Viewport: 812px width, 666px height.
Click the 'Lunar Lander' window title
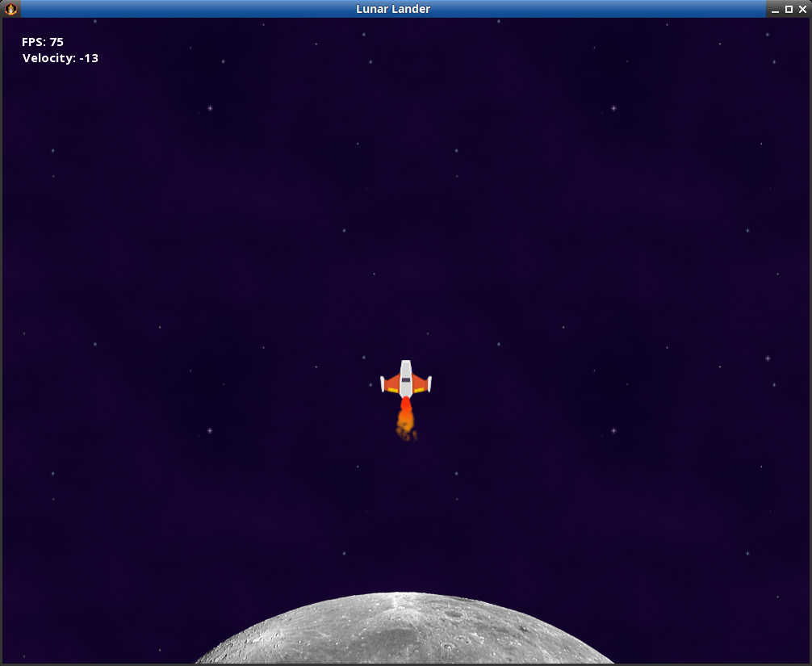[x=393, y=9]
